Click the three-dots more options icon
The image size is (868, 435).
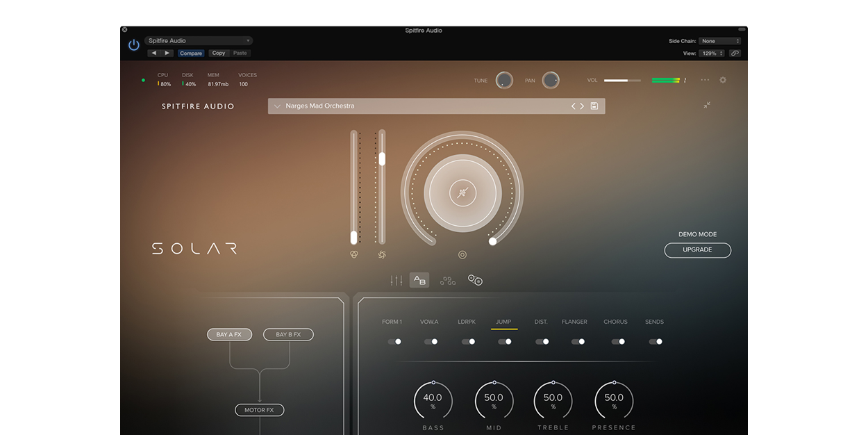[x=705, y=80]
